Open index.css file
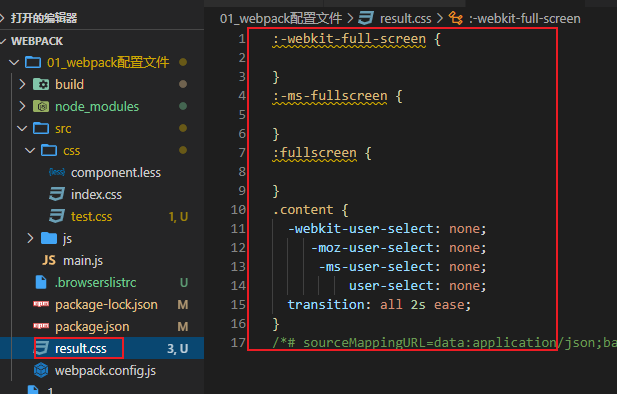617x394 pixels. [96, 194]
